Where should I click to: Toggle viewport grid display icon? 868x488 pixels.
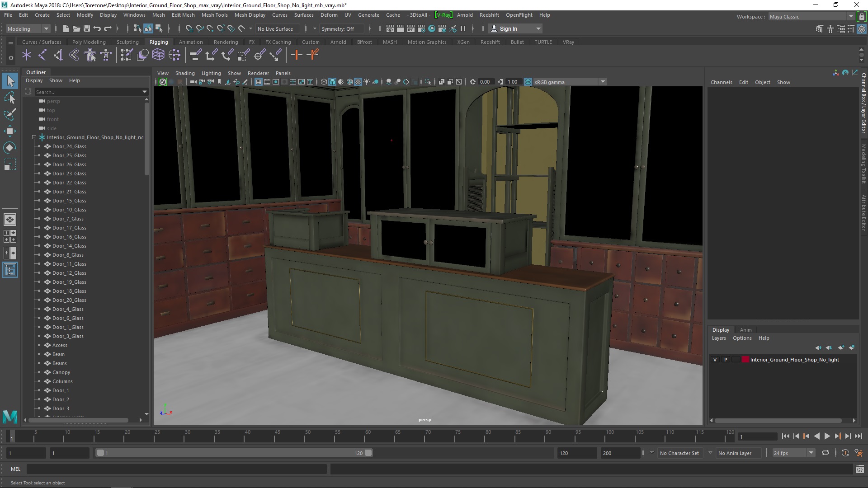point(259,82)
